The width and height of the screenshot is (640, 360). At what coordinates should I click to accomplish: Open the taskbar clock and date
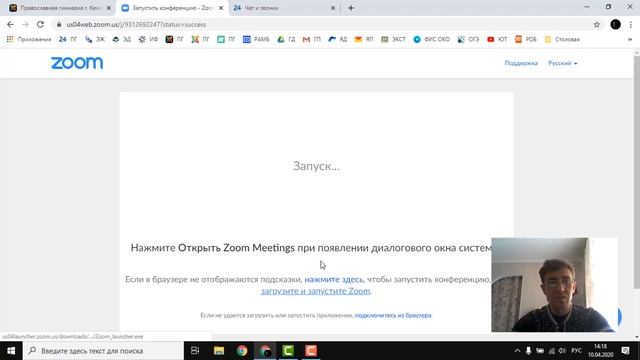point(600,351)
